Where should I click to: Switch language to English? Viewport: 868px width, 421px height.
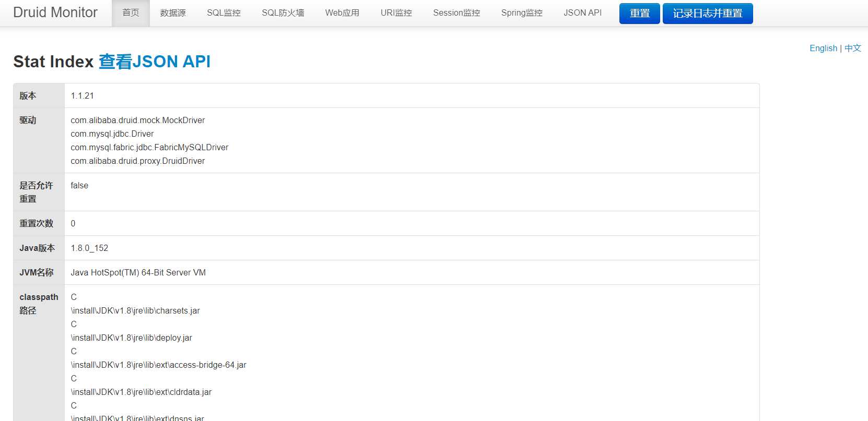(823, 48)
